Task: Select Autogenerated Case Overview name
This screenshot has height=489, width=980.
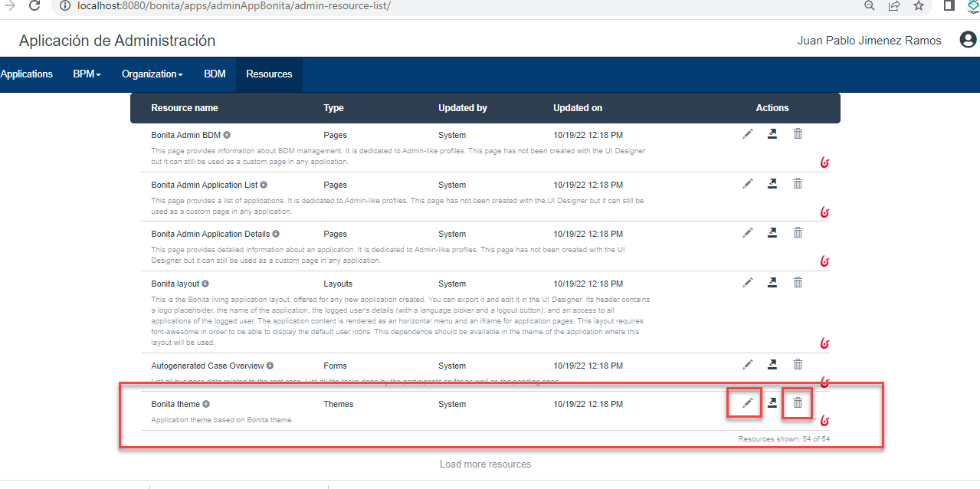Action: pos(208,366)
